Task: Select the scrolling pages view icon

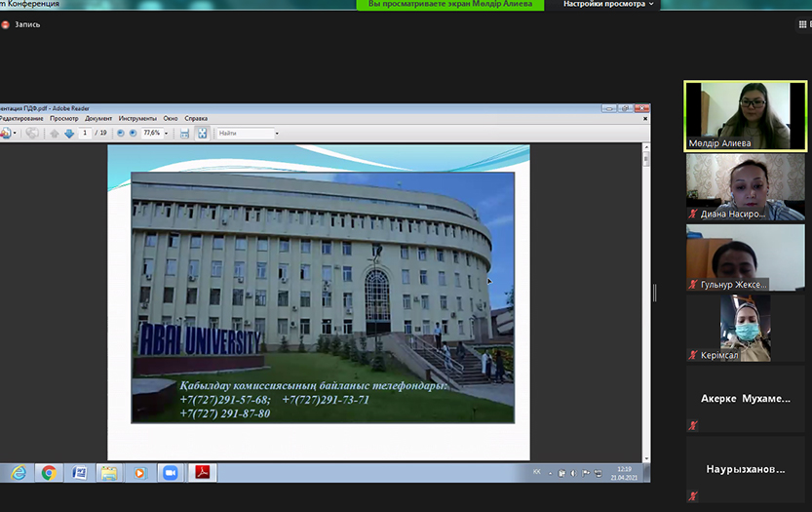Action: 184,134
